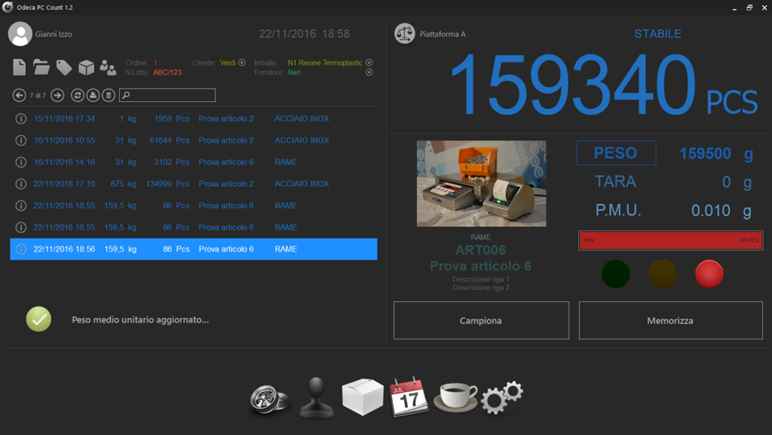This screenshot has height=435, width=772.
Task: Open info for 22/11/2016 17.10 row
Action: click(x=21, y=184)
